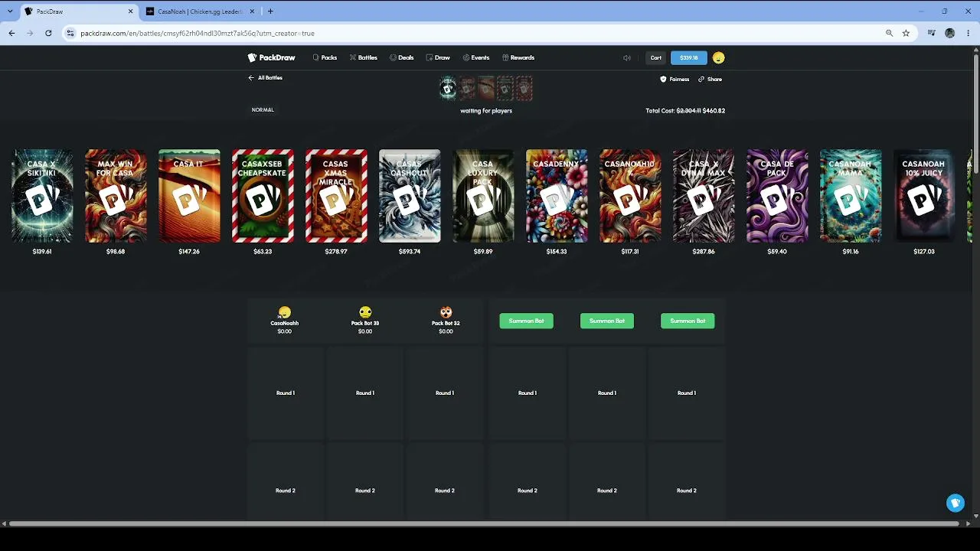Screen dimensions: 980x551
Task: Share this battle
Action: click(710, 79)
